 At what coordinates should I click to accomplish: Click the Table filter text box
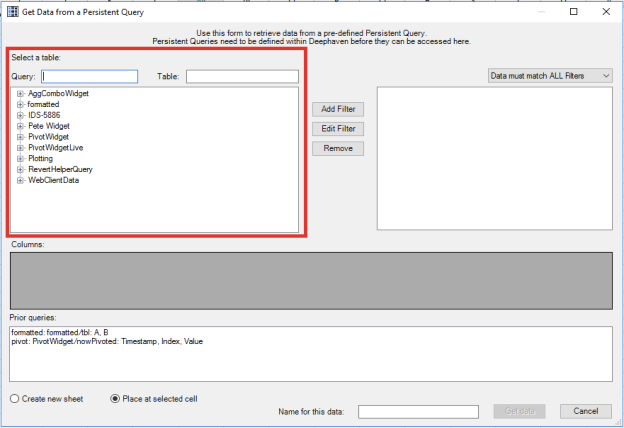(242, 77)
